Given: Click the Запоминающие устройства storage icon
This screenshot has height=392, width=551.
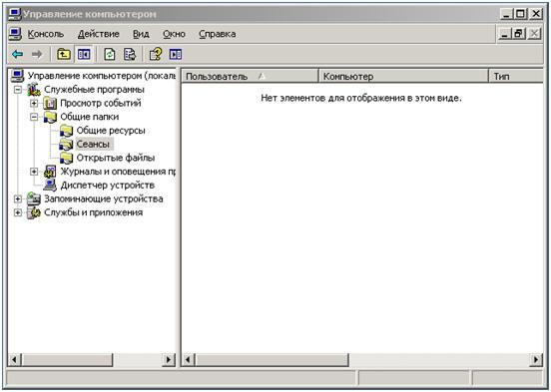Looking at the screenshot, I should pyautogui.click(x=34, y=198).
